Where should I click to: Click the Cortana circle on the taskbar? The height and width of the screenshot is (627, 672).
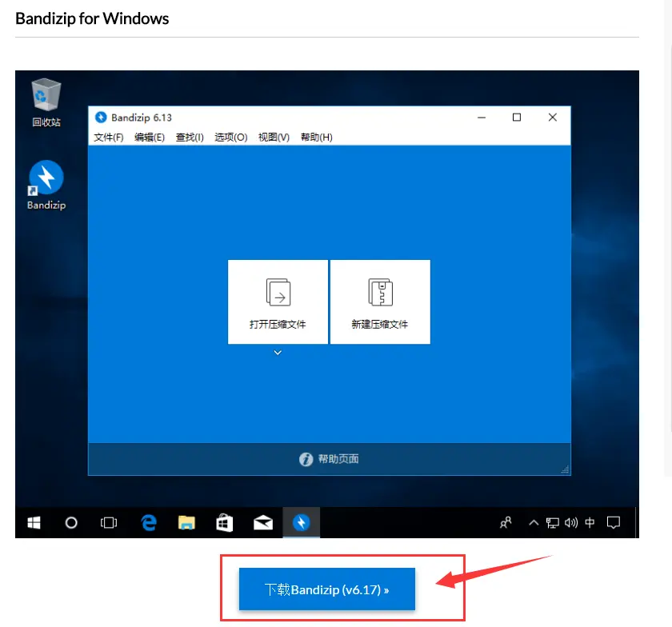click(71, 523)
